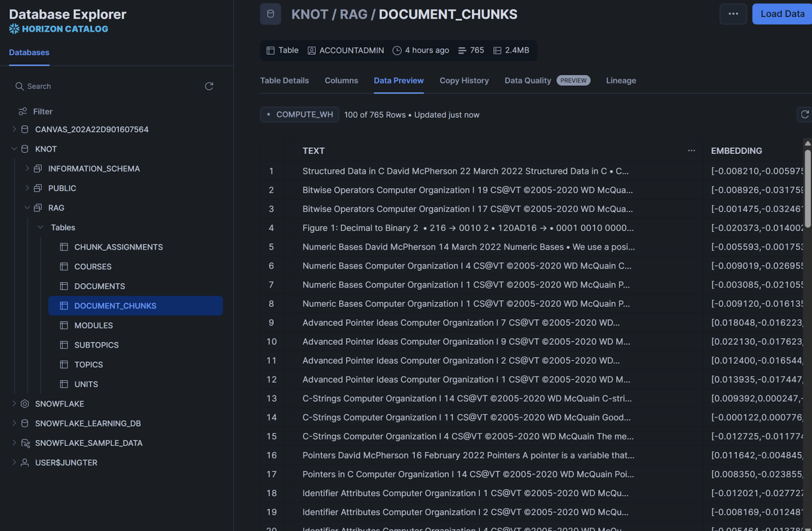Open the three-dot more options button
The height and width of the screenshot is (531, 812).
[733, 14]
